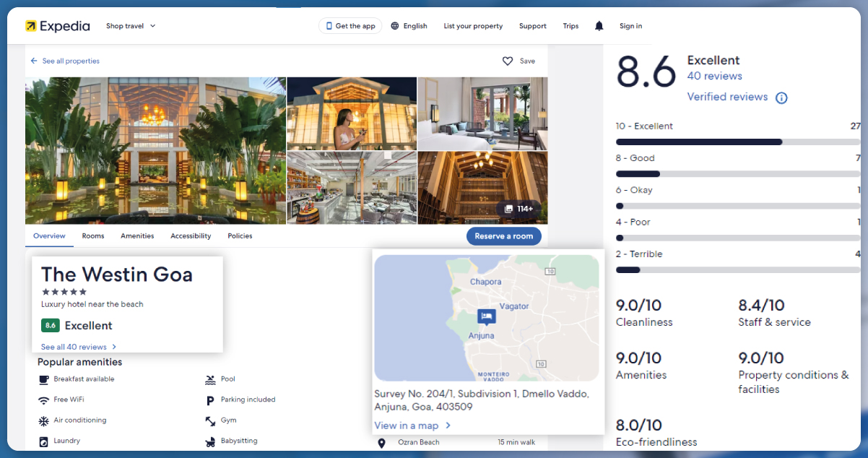Click the Ozran Beach location pin icon
Image resolution: width=868 pixels, height=458 pixels.
(x=382, y=442)
